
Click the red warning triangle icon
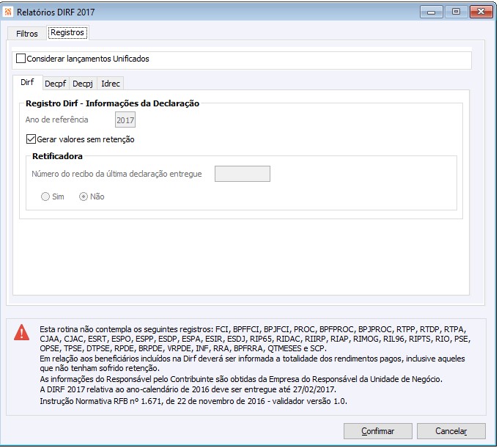(x=22, y=332)
